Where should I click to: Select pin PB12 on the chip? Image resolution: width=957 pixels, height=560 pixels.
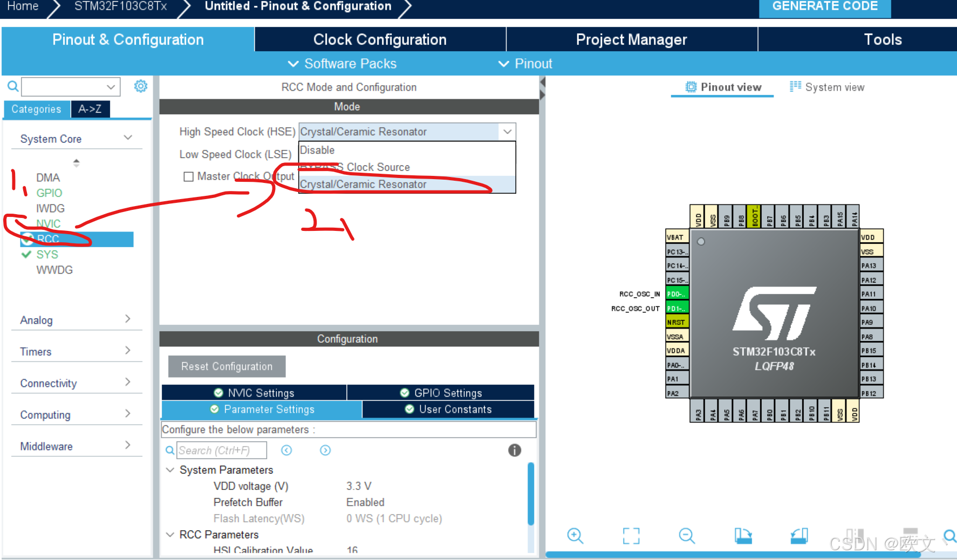point(871,393)
